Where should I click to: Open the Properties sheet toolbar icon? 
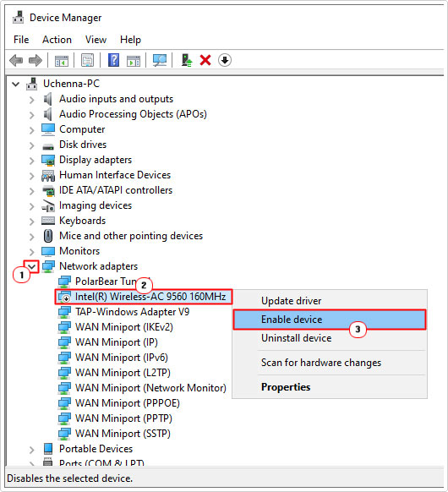point(88,60)
